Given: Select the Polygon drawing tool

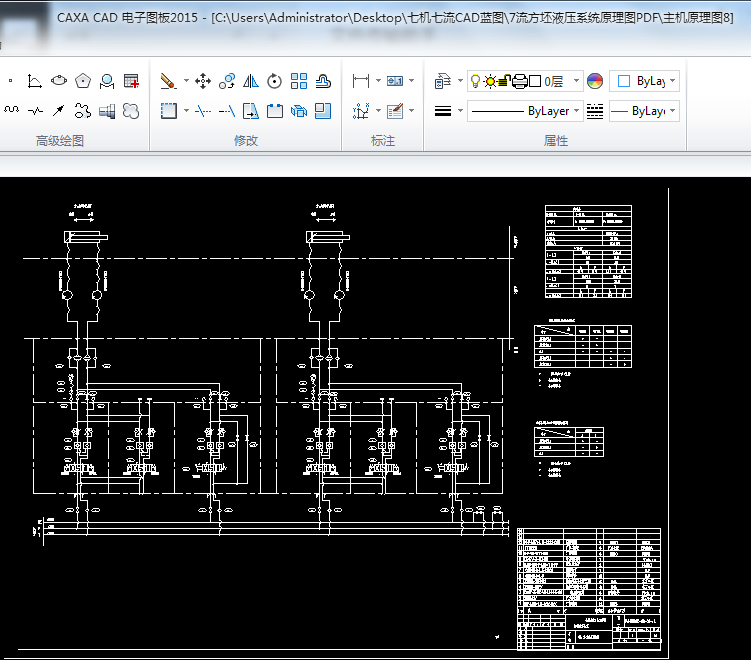Looking at the screenshot, I should point(83,81).
